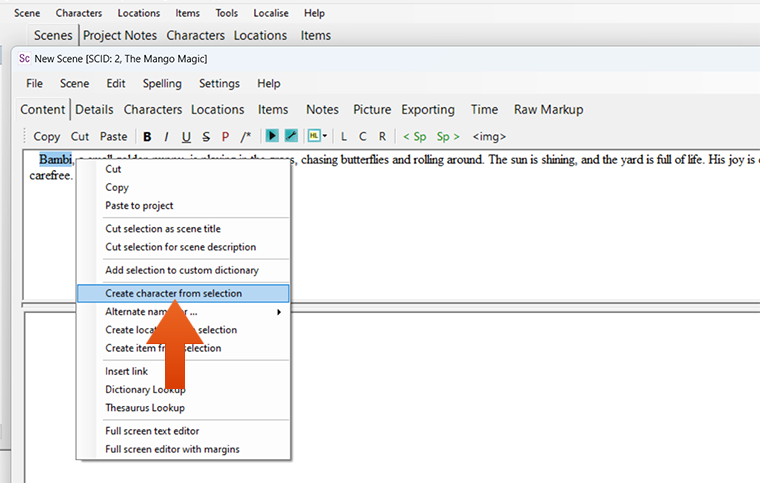Click the Sc scene window icon

[x=24, y=59]
